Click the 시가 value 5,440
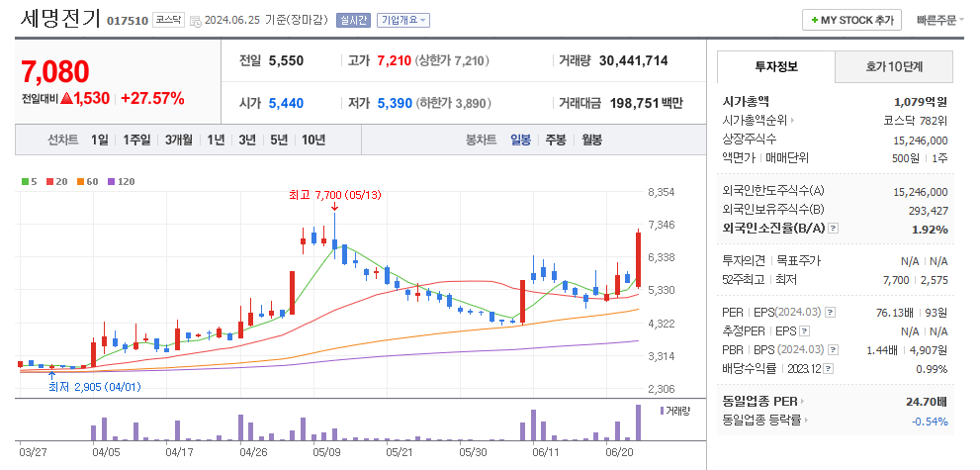Image resolution: width=980 pixels, height=470 pixels. [286, 103]
